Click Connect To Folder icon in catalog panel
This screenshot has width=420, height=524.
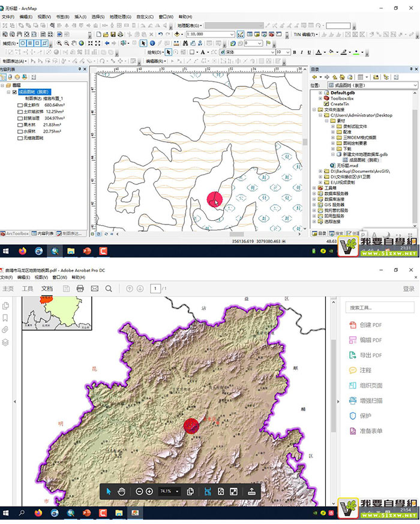click(376, 77)
